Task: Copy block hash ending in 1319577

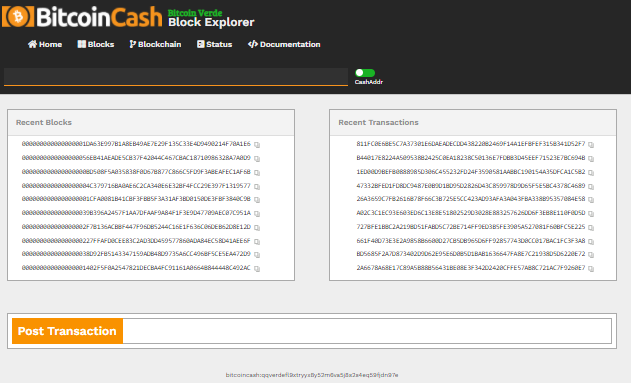Action: pos(257,187)
